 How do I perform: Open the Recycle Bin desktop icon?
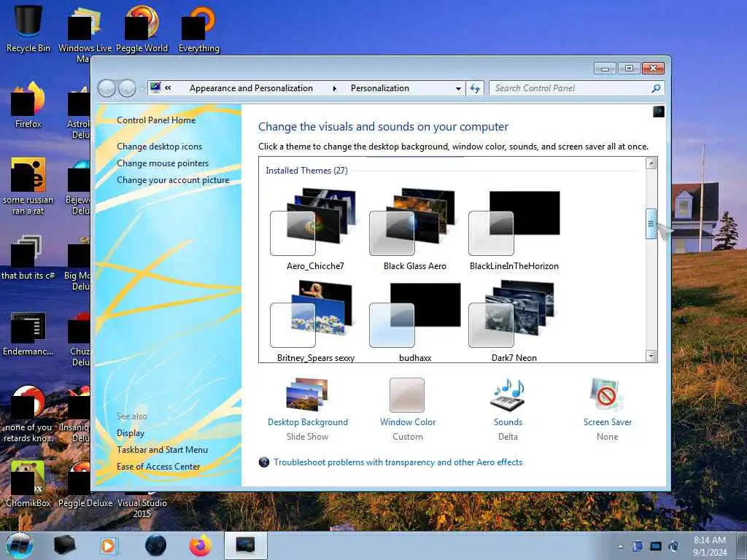[x=28, y=28]
